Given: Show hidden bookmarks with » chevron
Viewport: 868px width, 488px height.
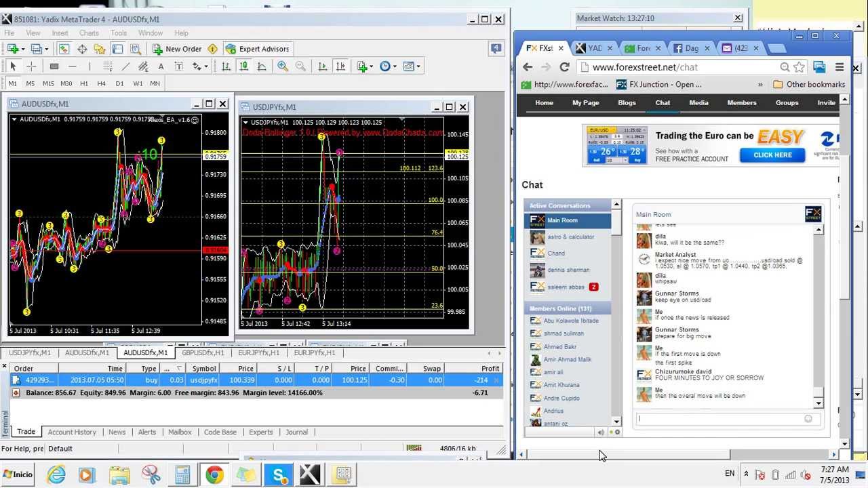Looking at the screenshot, I should tap(760, 85).
